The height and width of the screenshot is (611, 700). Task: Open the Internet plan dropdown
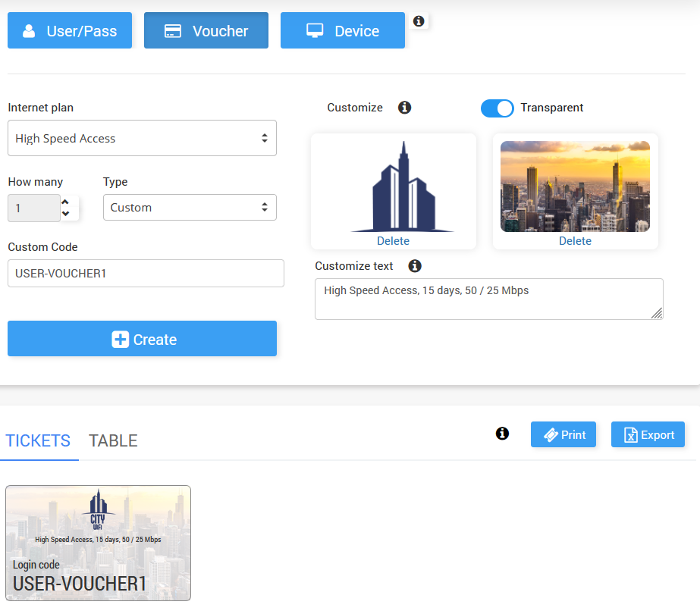point(143,138)
